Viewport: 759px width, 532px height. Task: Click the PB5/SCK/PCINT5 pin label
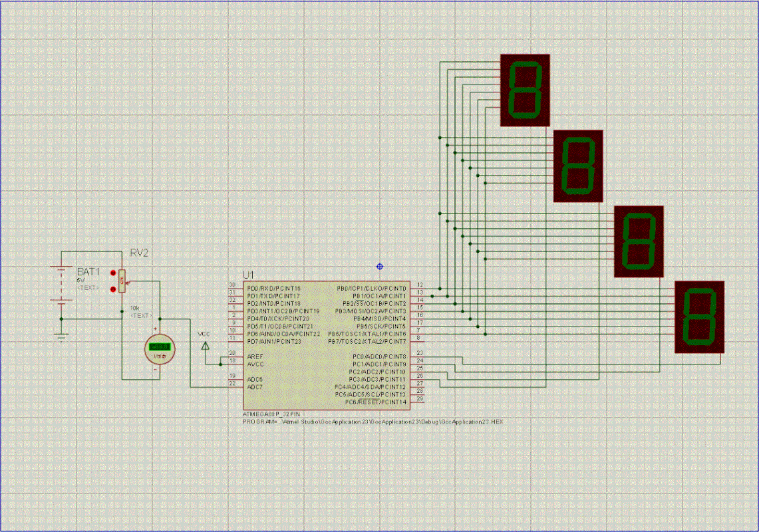pos(381,327)
